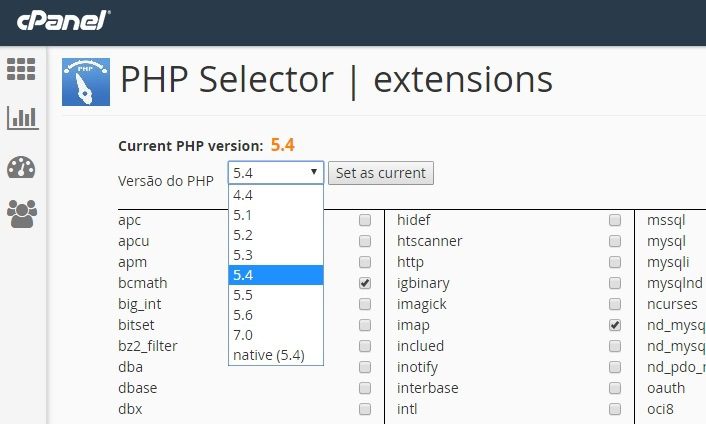Select PHP version 5.6 option

[276, 315]
